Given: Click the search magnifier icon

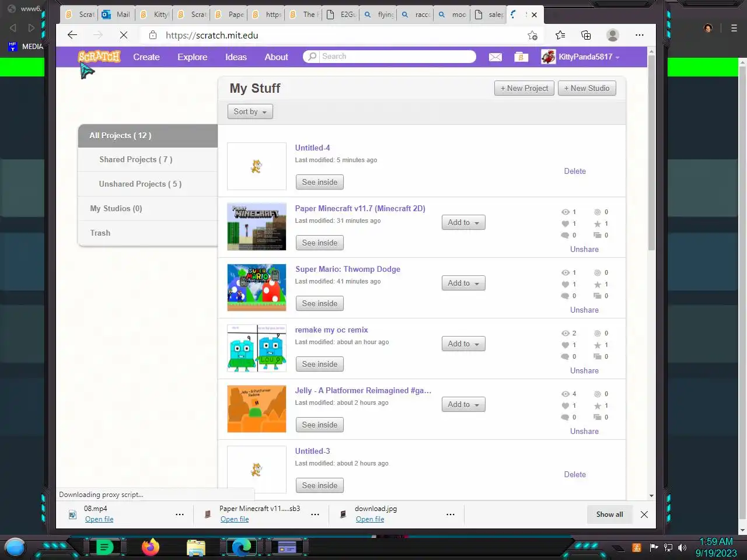Looking at the screenshot, I should tap(312, 57).
